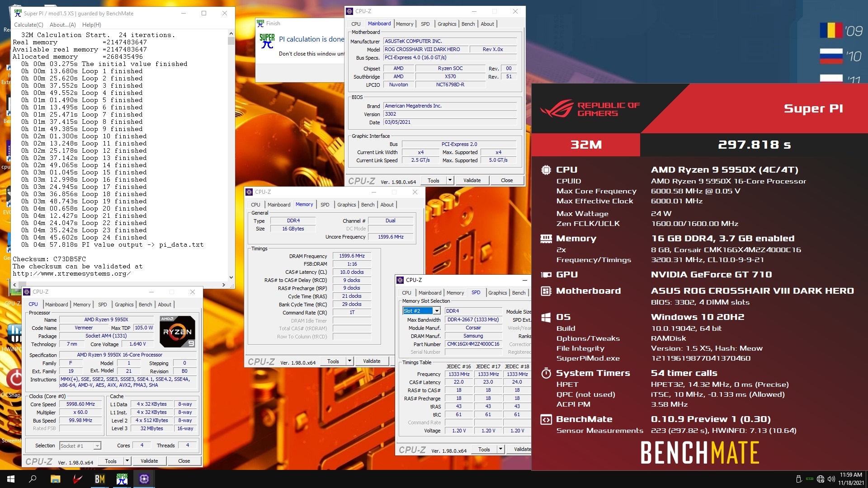This screenshot has height=488, width=868.
Task: Click the BenchMate BM taskbar icon
Action: coord(99,479)
